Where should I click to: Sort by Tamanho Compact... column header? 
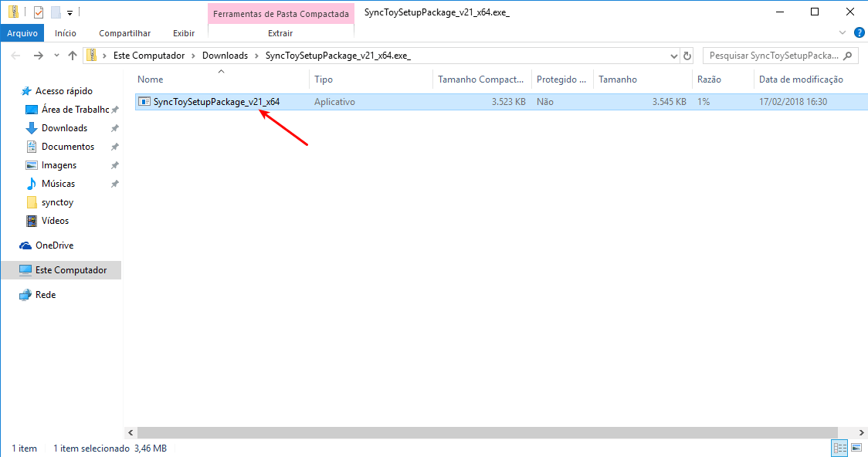pos(482,79)
